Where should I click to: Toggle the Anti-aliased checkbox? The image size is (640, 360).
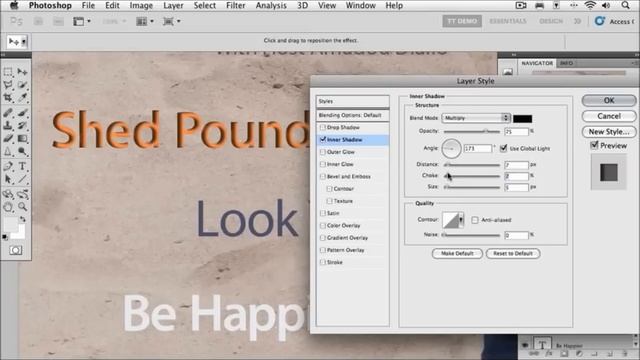(475, 220)
